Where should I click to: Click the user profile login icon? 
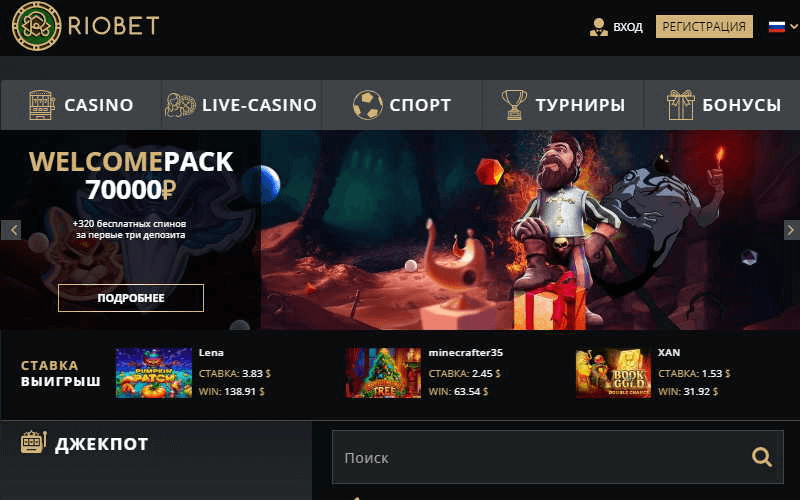[598, 27]
